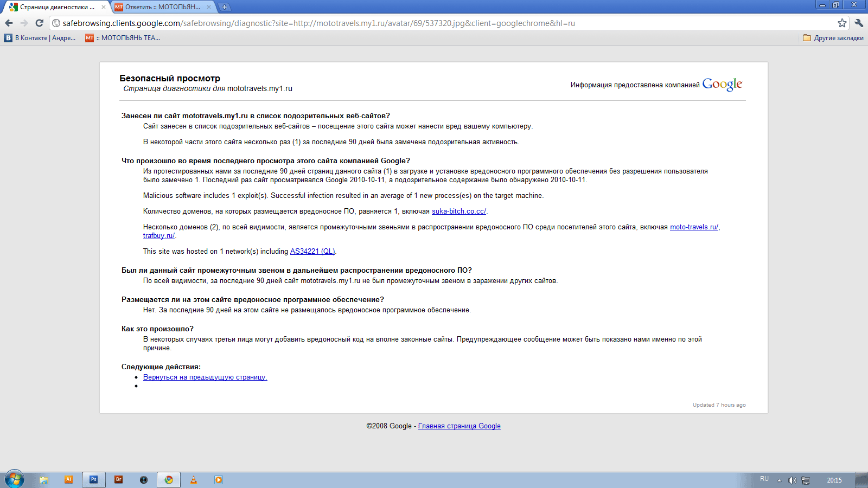Open Windows Explorer from the taskbar
This screenshot has height=488, width=868.
point(44,480)
